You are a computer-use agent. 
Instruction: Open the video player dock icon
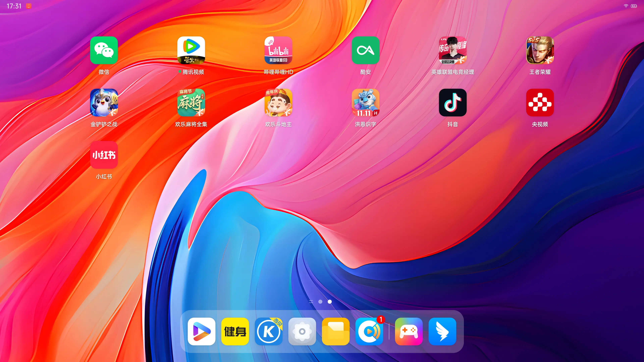click(x=201, y=331)
